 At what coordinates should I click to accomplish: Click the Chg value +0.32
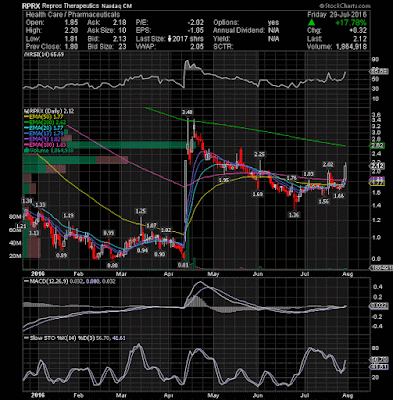click(x=358, y=31)
